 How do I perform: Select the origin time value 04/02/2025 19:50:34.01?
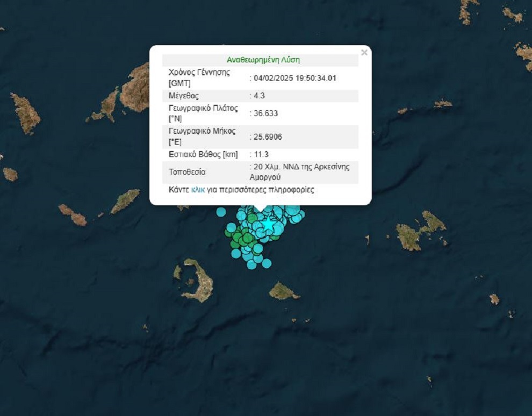point(294,78)
